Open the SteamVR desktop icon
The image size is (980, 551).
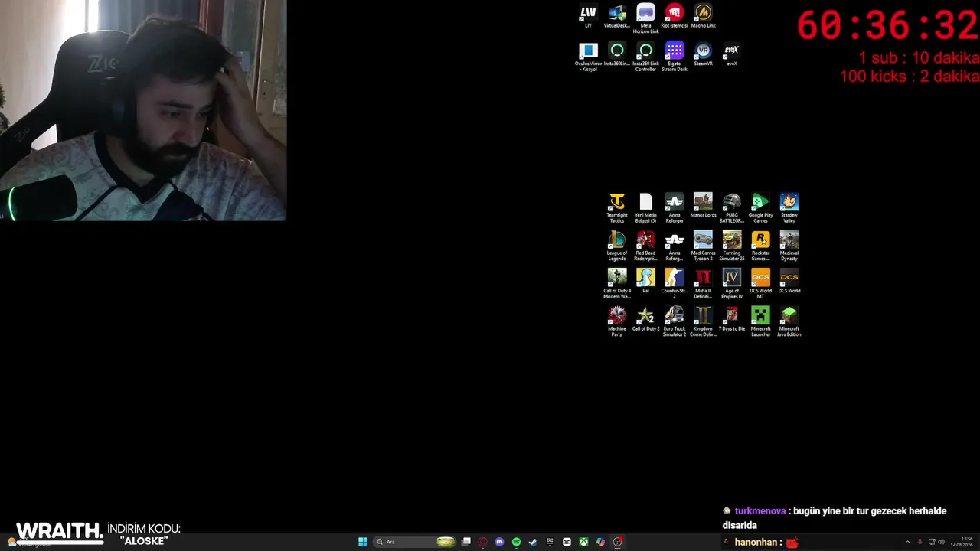(x=703, y=54)
